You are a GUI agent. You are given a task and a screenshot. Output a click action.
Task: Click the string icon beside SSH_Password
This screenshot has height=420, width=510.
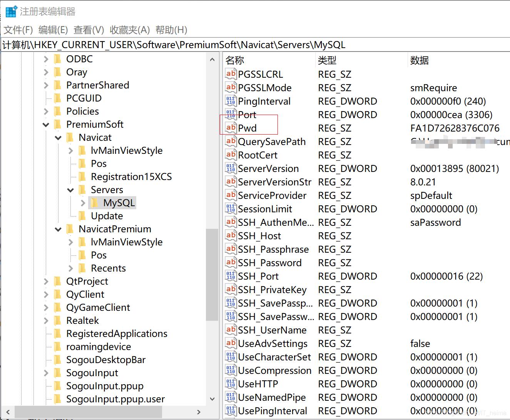231,262
